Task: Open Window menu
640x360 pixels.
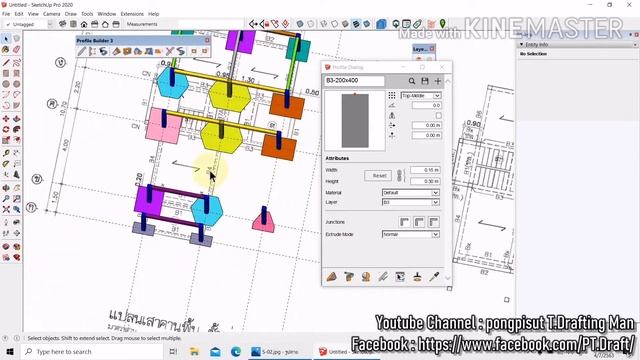Action: click(107, 14)
